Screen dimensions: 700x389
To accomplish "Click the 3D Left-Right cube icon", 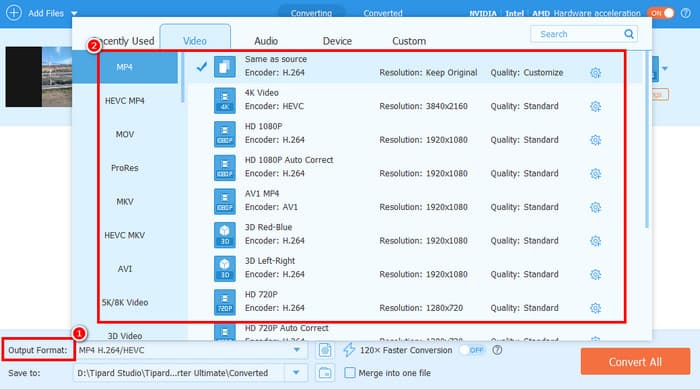I will tap(225, 268).
